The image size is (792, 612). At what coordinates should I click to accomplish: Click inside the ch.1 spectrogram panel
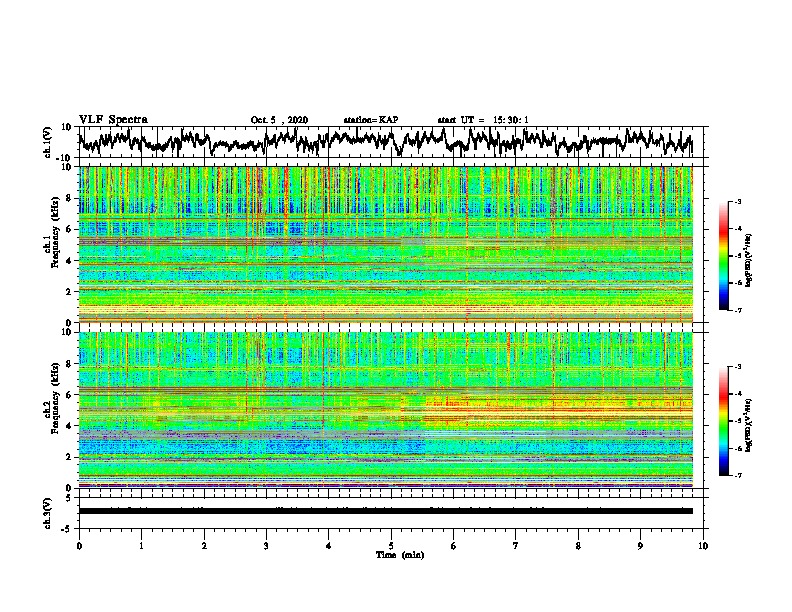pos(385,244)
